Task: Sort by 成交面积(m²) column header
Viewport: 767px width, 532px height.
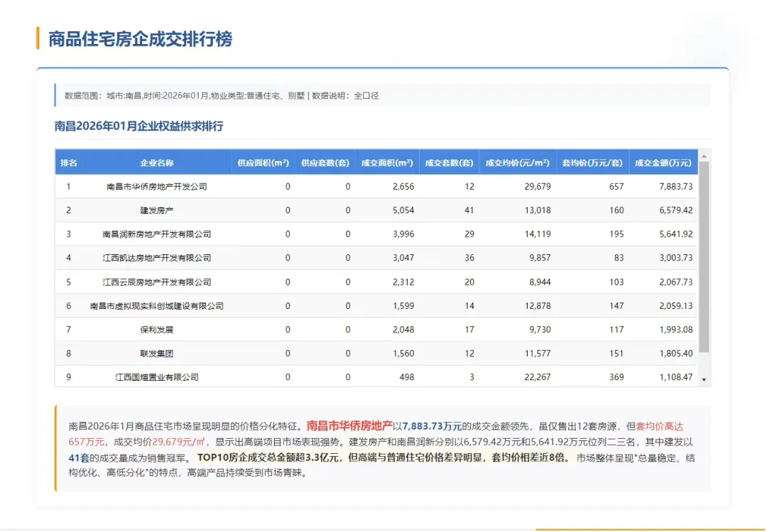Action: [388, 163]
